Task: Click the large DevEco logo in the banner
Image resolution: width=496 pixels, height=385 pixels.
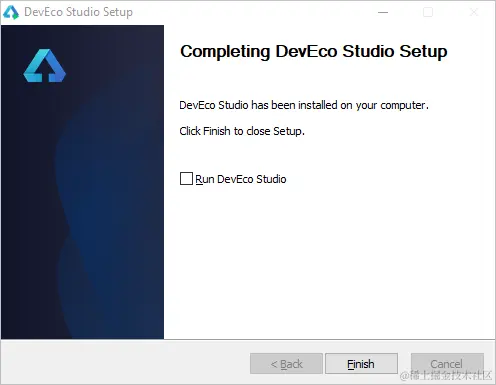Action: tap(45, 66)
